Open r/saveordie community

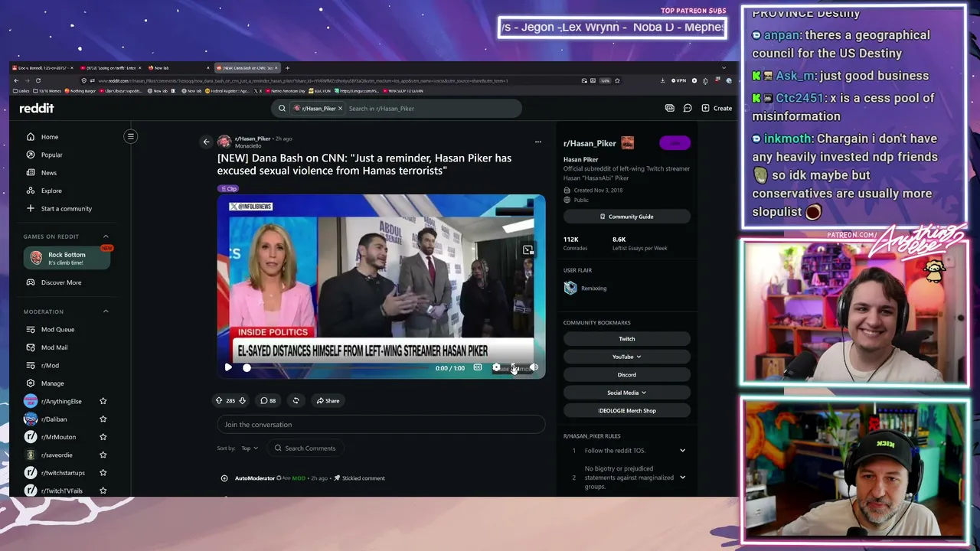point(57,455)
